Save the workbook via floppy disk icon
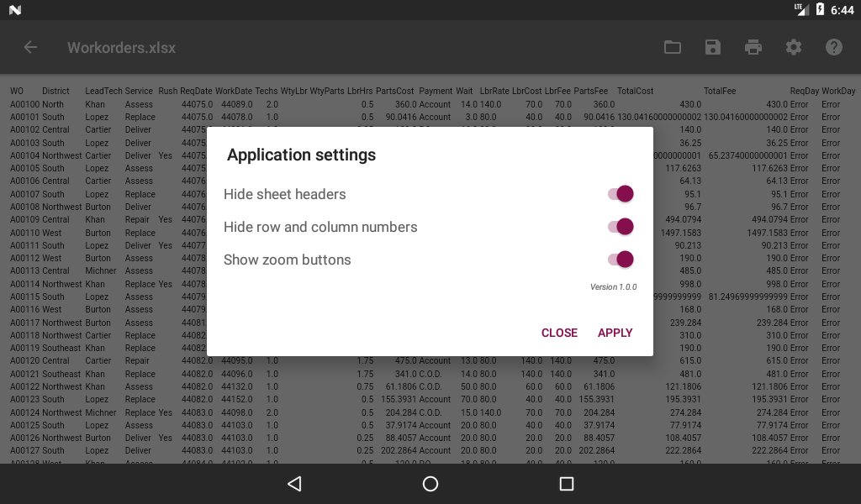Screen dimensions: 861x504 (713, 48)
